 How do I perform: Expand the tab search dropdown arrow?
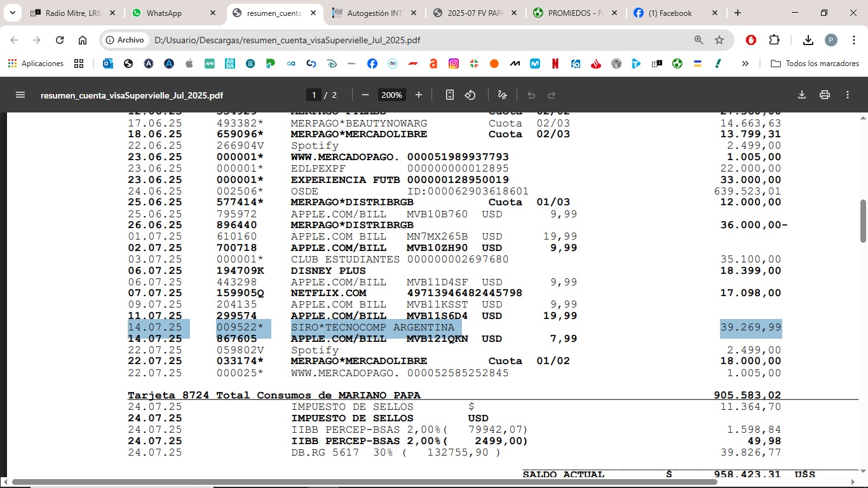[12, 13]
